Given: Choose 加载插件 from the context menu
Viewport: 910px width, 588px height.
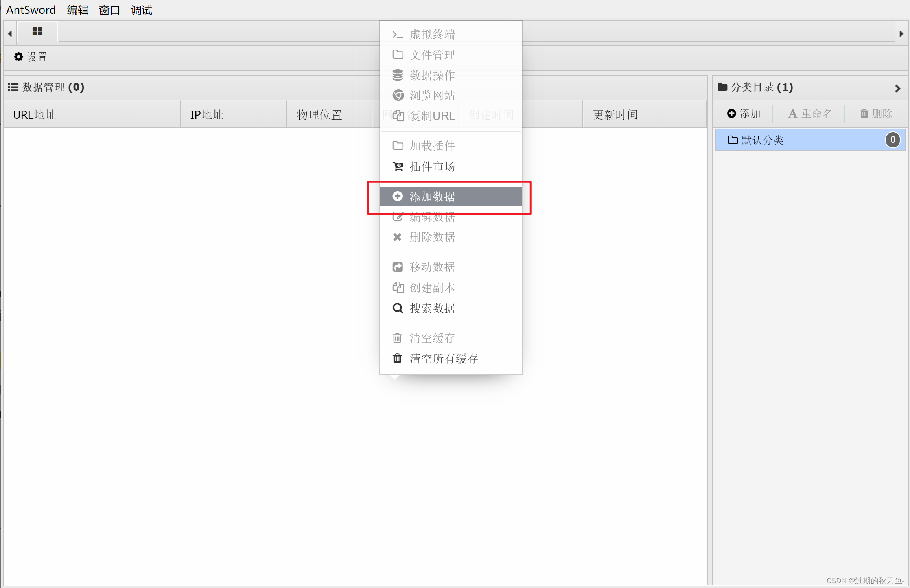Looking at the screenshot, I should click(x=451, y=146).
